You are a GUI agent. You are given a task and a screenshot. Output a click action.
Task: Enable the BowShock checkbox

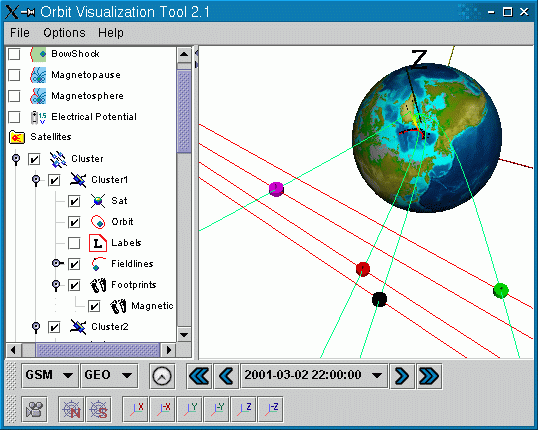(14, 54)
